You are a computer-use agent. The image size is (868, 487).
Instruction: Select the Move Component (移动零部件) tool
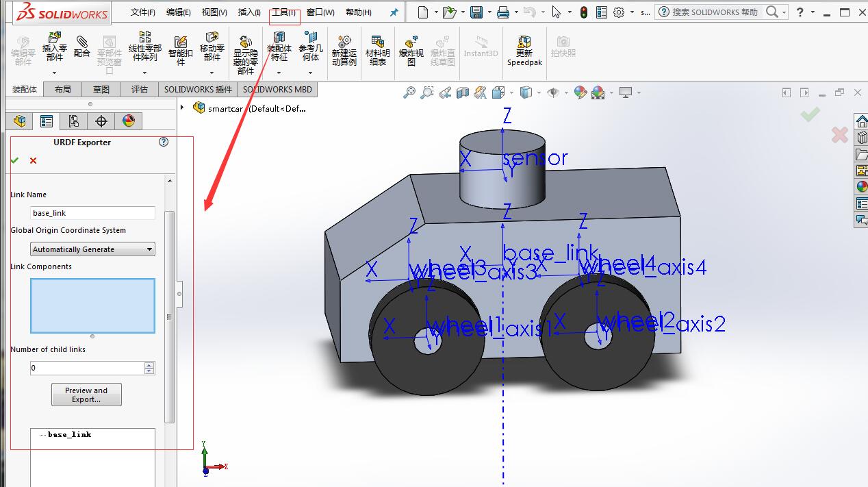coord(212,47)
